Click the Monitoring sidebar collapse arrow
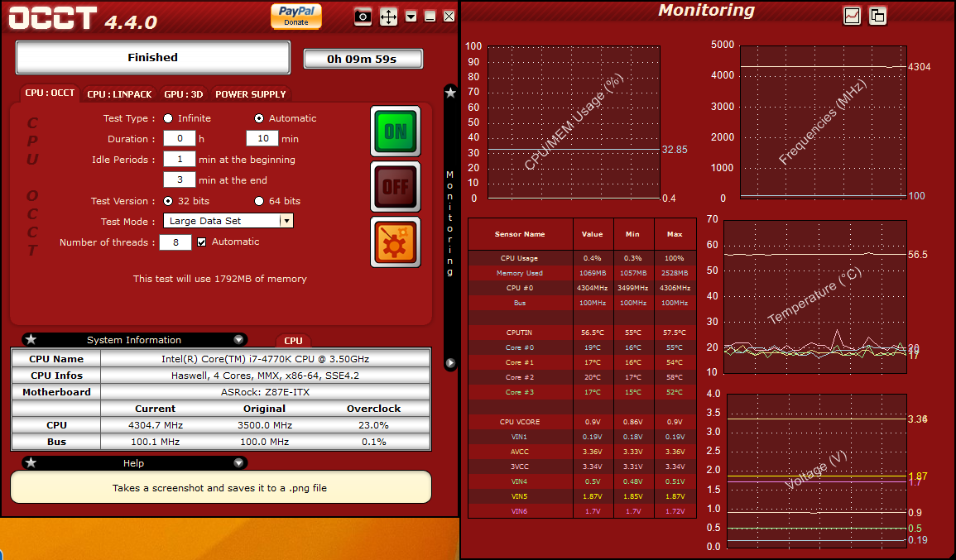The height and width of the screenshot is (560, 956). (x=450, y=363)
